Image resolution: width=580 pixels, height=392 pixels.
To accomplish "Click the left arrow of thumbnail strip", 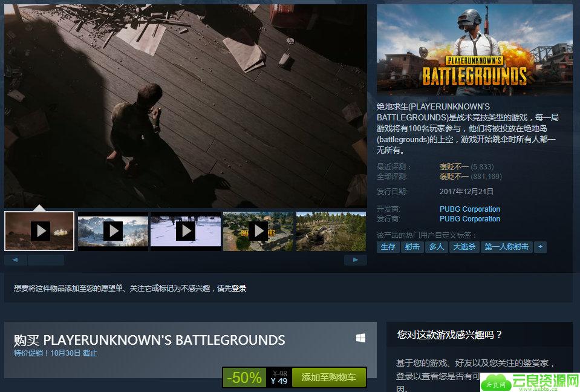I will [x=15, y=260].
